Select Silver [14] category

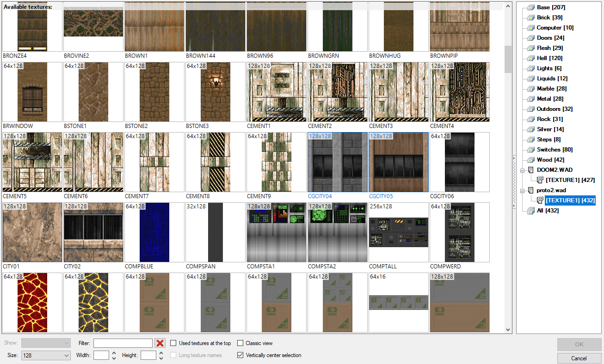550,129
